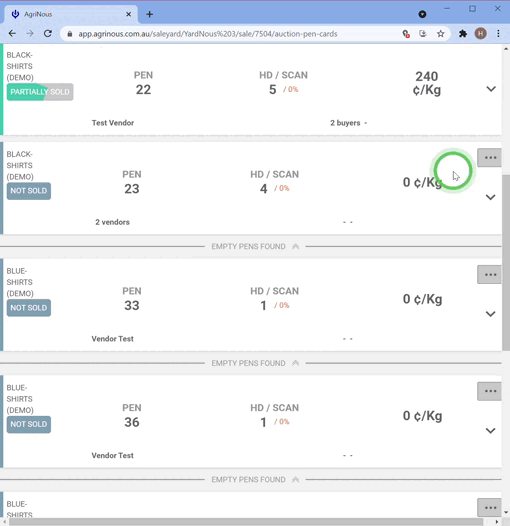The height and width of the screenshot is (526, 510).
Task: Open the dark circle dropdown in the title bar
Action: 422,14
